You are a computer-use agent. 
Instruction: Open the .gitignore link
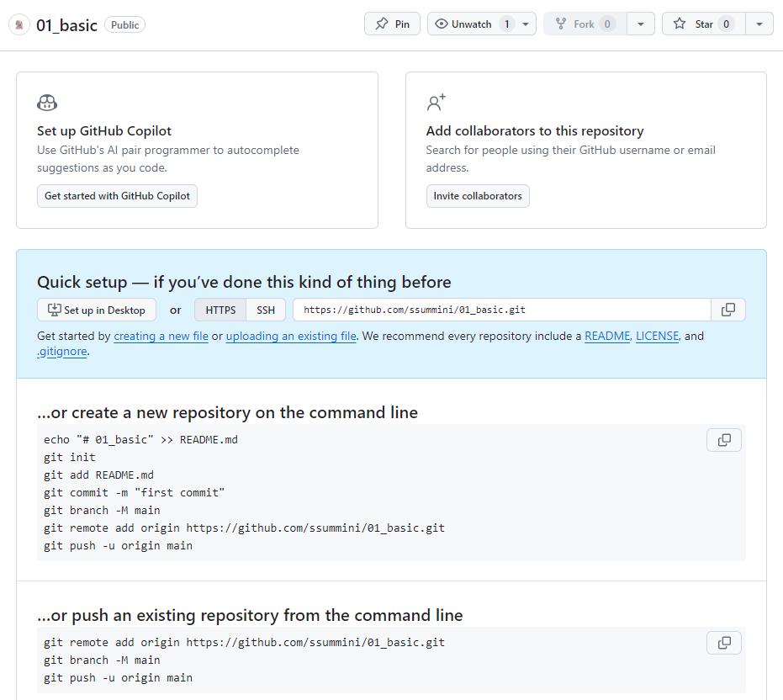coord(62,351)
